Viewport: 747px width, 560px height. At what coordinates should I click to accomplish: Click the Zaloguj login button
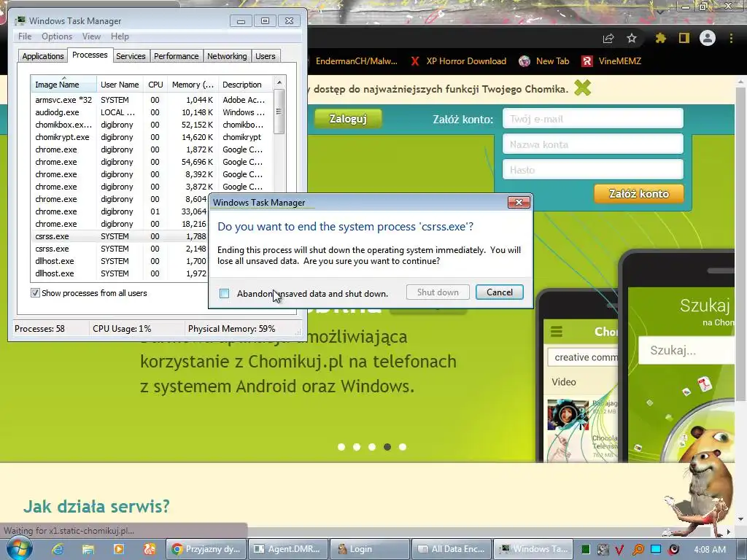point(348,119)
